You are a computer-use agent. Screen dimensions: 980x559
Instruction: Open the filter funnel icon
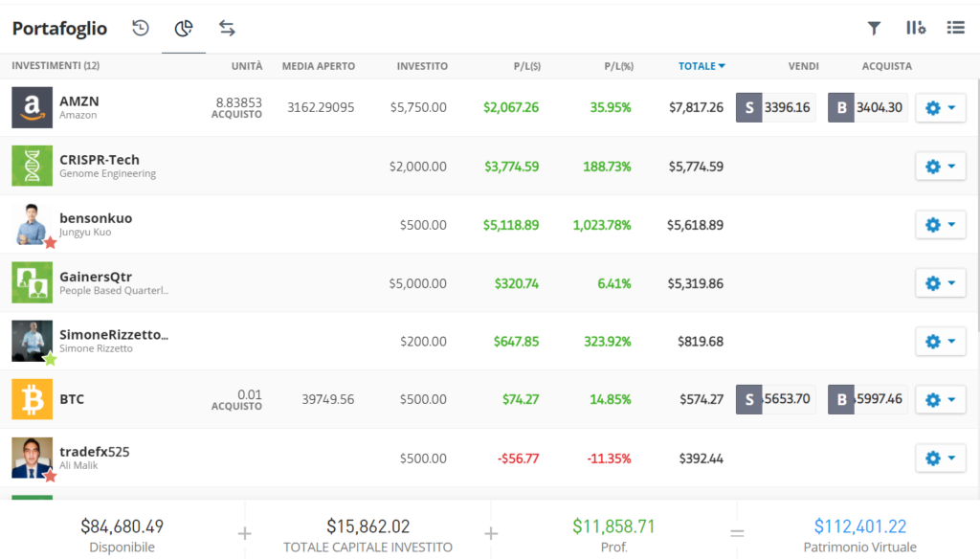point(874,28)
